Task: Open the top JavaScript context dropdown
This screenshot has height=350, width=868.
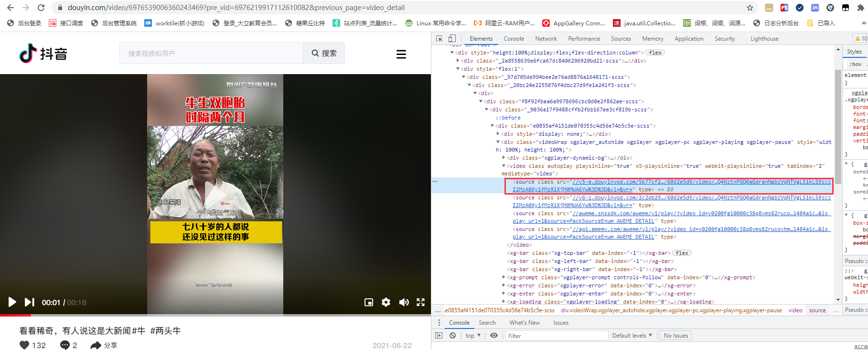Action: [473, 336]
